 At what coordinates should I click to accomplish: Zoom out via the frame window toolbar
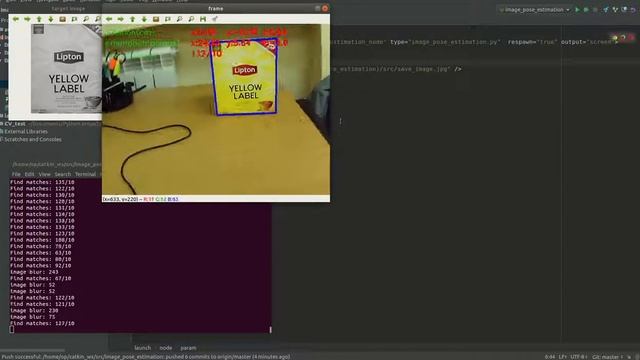[x=191, y=19]
